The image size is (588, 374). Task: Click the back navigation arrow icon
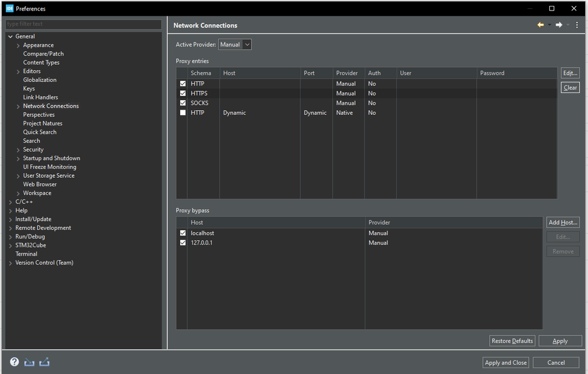[x=540, y=25]
